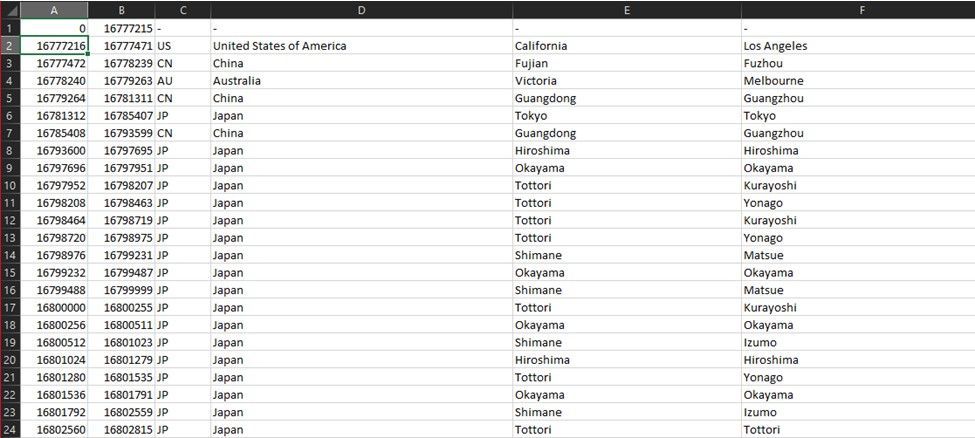This screenshot has height=438, width=975.
Task: Click the AU country code cell
Action: [x=183, y=80]
